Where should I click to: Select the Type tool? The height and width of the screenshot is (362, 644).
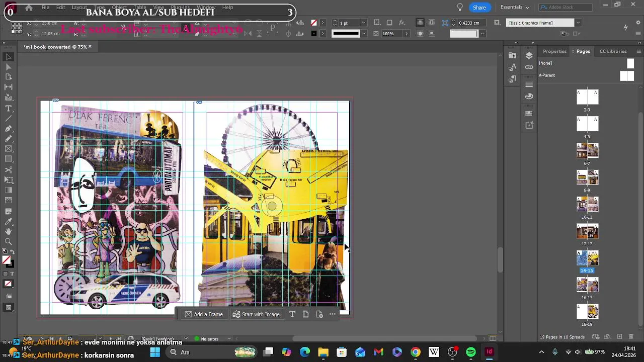coord(9,108)
